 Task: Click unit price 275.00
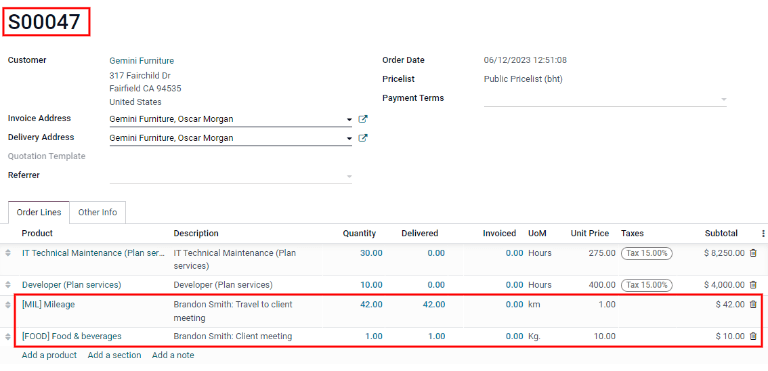(602, 253)
